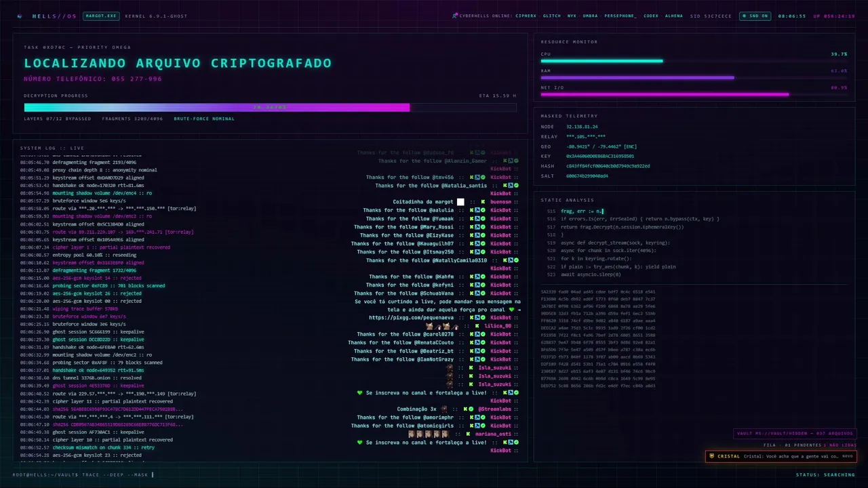Click the white square emoji after 'Coitadinha da margot'
The width and height of the screenshot is (868, 488).
(460, 202)
